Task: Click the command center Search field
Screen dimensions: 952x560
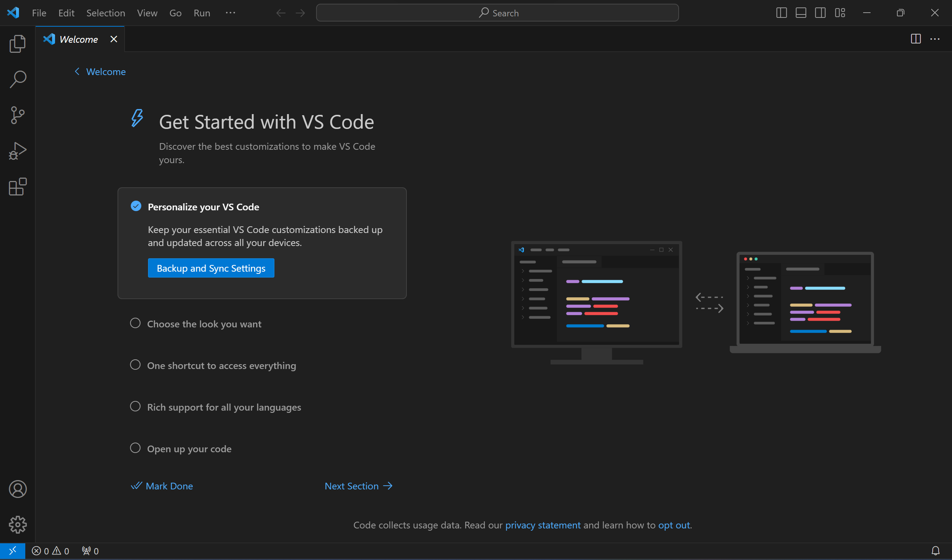Action: coord(497,13)
